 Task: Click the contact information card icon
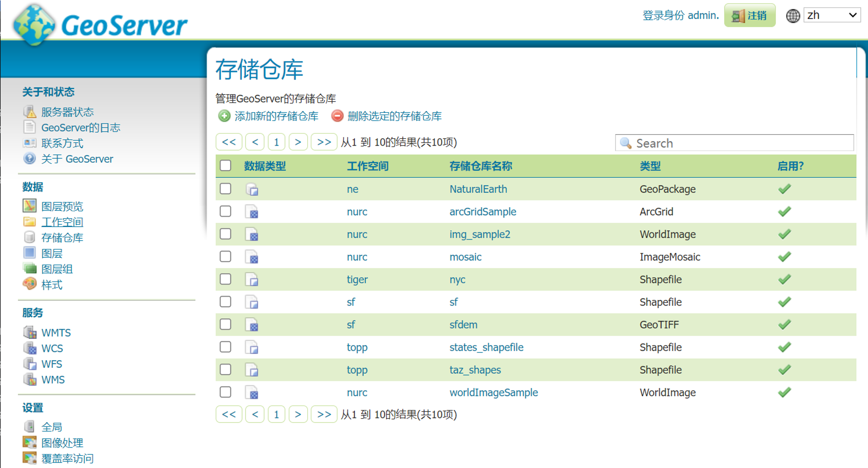(30, 143)
